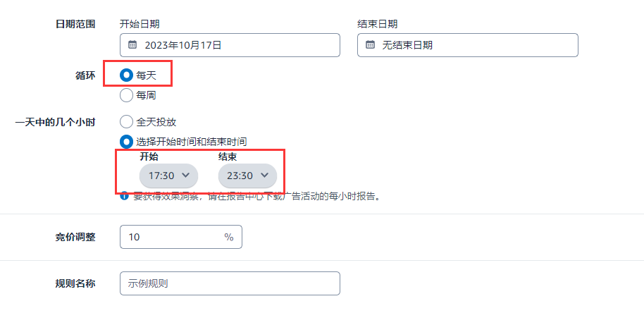Open the start date field 2023年10月17日
The height and width of the screenshot is (325, 644).
pos(230,45)
